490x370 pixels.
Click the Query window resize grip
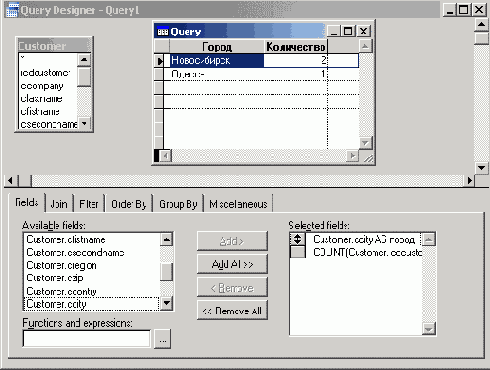click(368, 158)
